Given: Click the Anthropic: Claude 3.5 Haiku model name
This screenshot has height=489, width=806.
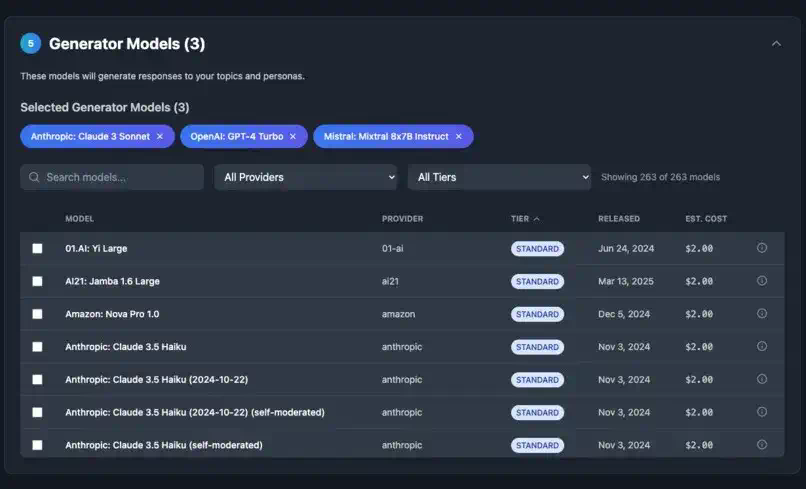Looking at the screenshot, I should click(x=126, y=347).
